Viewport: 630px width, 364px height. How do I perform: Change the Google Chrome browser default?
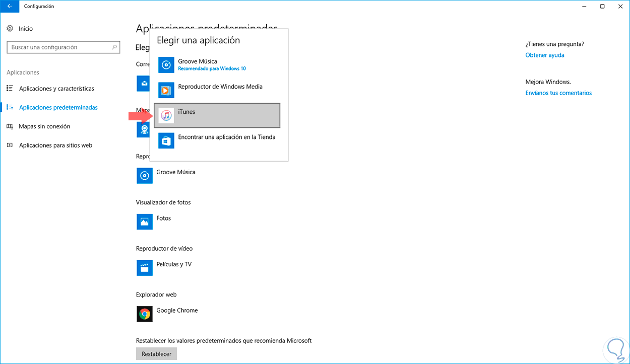click(x=167, y=314)
